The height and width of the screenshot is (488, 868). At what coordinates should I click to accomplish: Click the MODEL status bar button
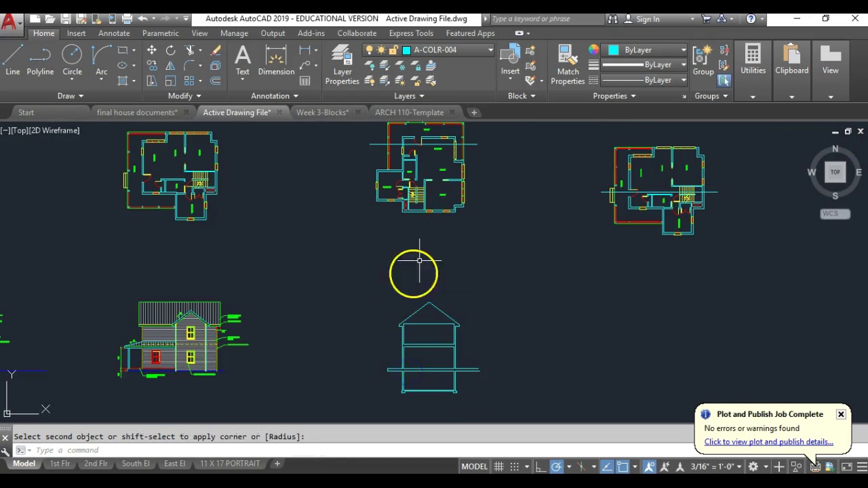[x=474, y=466]
